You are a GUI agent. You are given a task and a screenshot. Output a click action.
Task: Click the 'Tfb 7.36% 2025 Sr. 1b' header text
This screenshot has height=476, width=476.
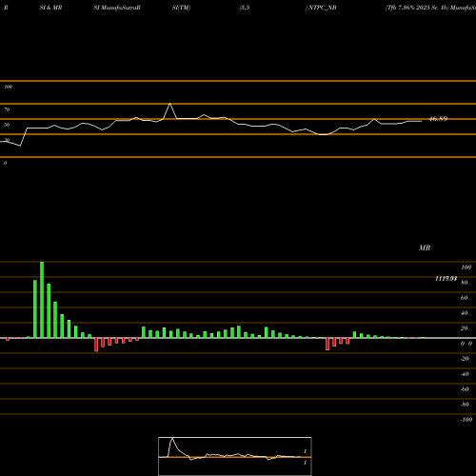click(x=417, y=8)
